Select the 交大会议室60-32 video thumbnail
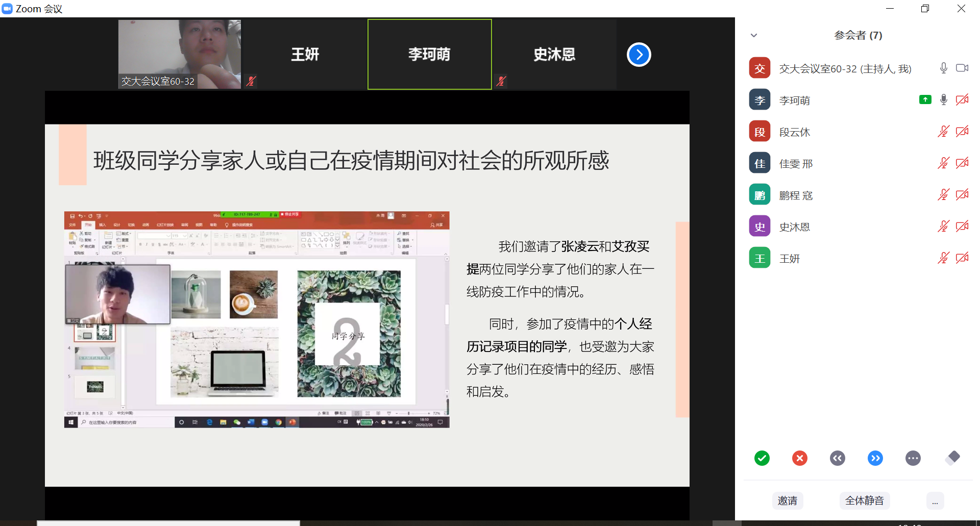 tap(180, 54)
